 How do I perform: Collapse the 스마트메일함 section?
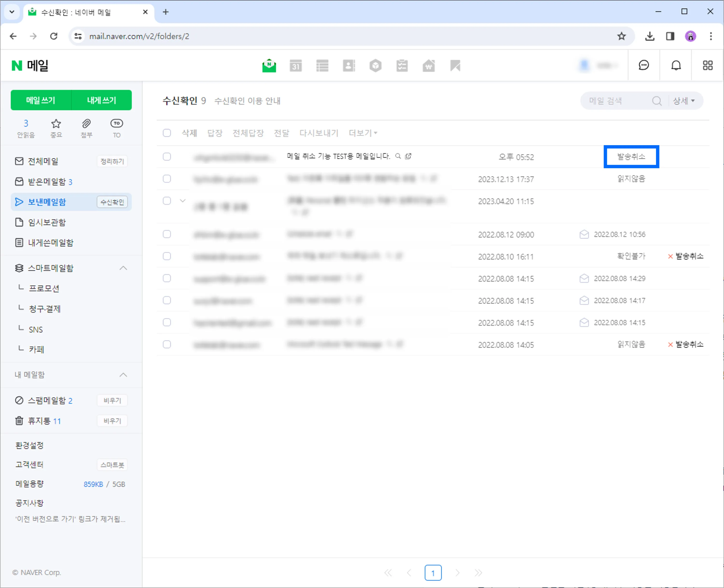pyautogui.click(x=123, y=268)
